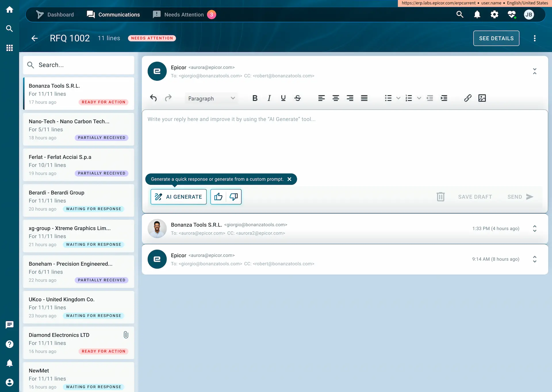This screenshot has height=392, width=552.
Task: Select the AI Generate button
Action: [x=178, y=197]
